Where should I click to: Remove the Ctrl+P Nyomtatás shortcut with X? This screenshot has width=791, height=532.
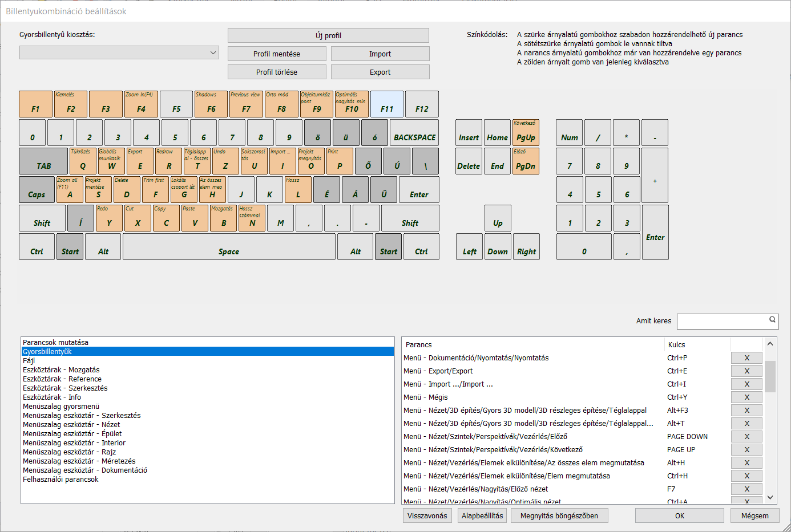[x=746, y=358]
